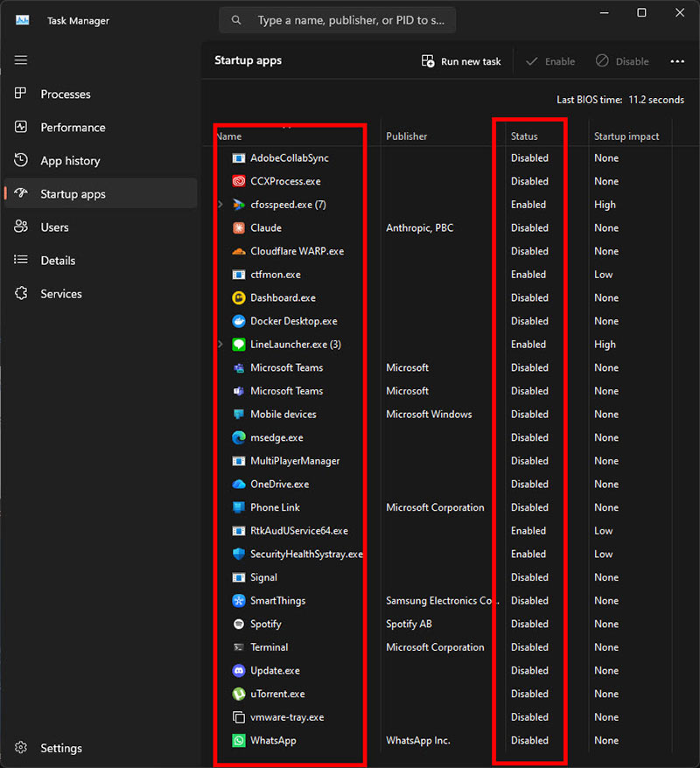
Task: Click the Settings gear icon
Action: click(x=21, y=747)
